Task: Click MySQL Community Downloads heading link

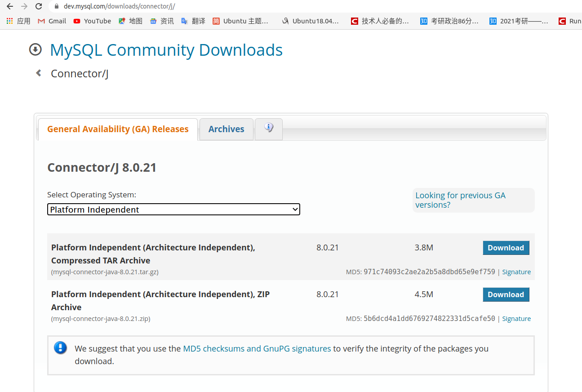Action: pos(166,50)
